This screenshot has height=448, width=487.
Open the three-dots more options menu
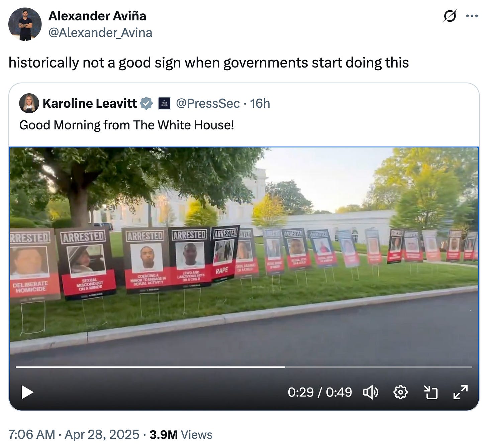point(472,16)
